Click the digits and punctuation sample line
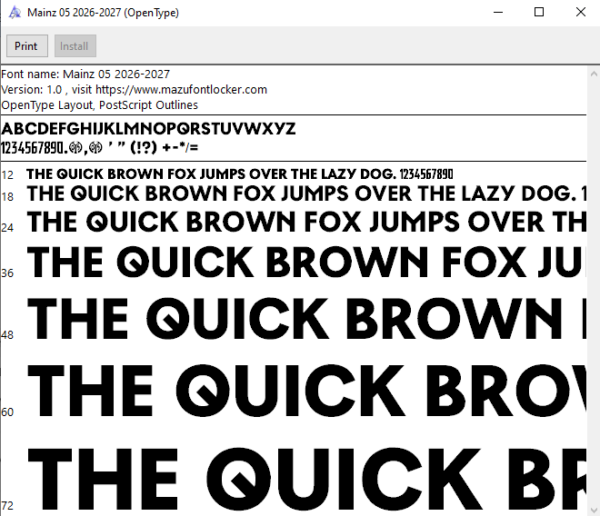The height and width of the screenshot is (516, 600). [x=99, y=147]
